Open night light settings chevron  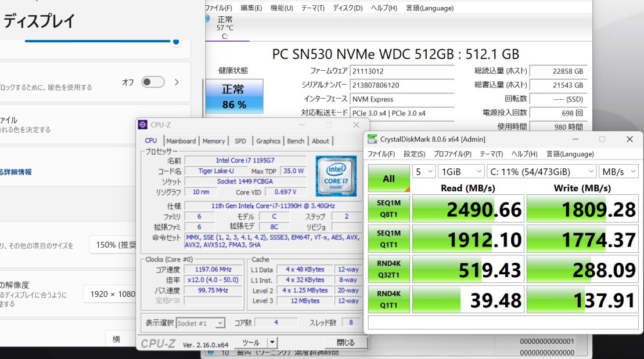point(177,82)
